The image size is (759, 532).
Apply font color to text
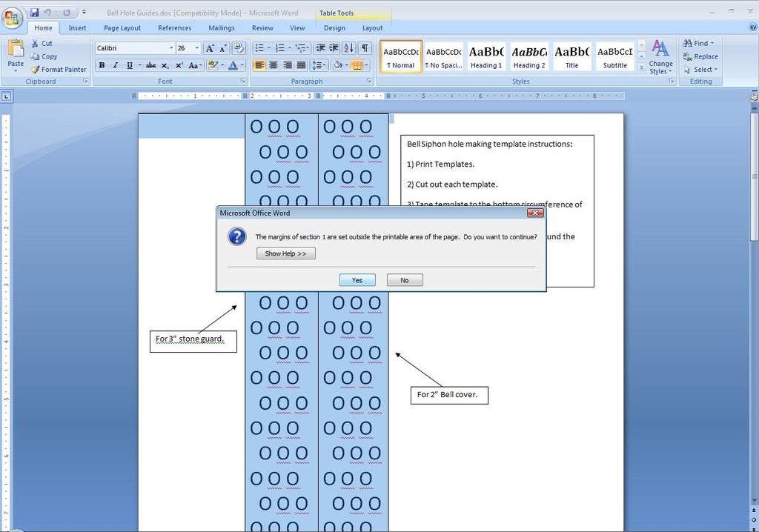[x=233, y=65]
